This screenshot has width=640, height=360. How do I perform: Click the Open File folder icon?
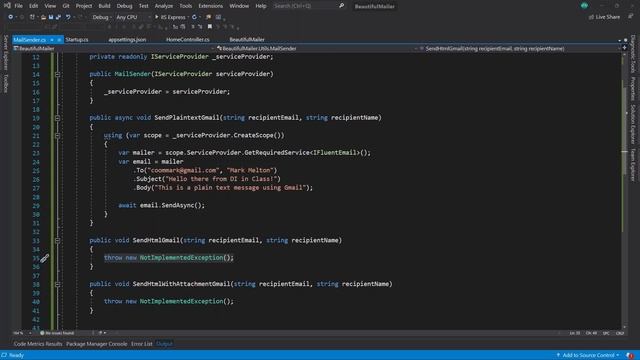tap(43, 17)
